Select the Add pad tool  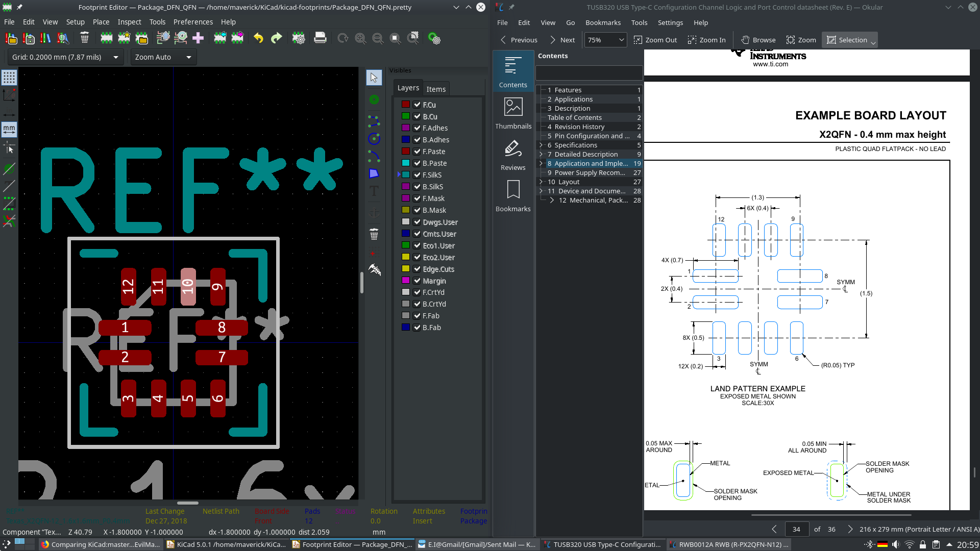click(x=374, y=99)
